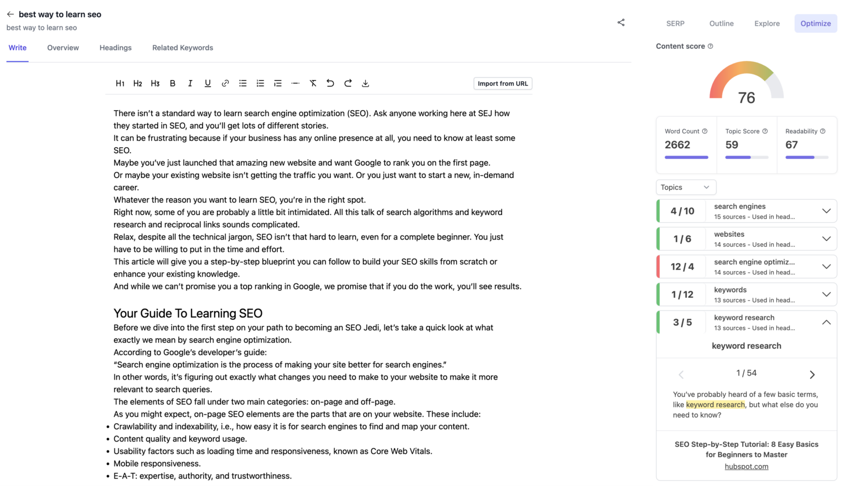
Task: Undo the last edit
Action: pos(330,83)
